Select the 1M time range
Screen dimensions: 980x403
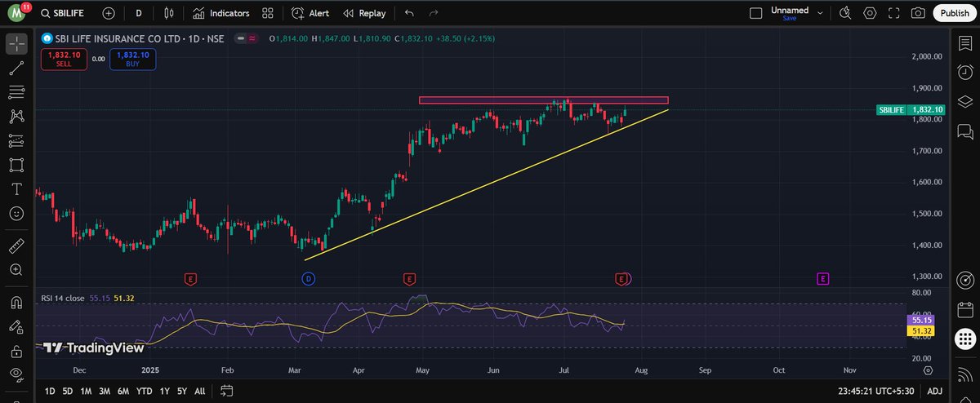pos(85,391)
